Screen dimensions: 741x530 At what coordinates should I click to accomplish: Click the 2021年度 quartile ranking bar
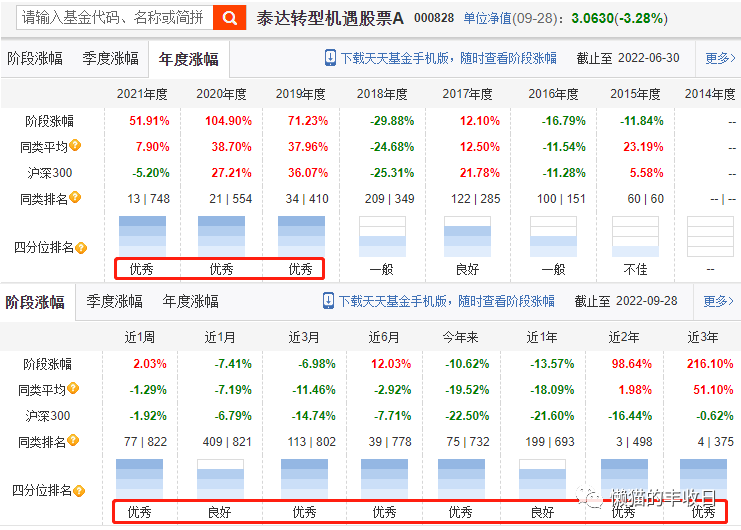coord(142,236)
